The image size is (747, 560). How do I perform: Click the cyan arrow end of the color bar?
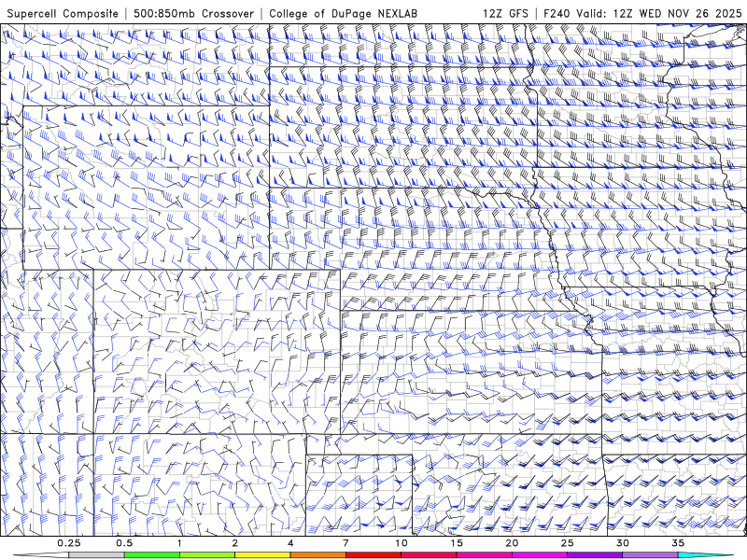point(706,555)
